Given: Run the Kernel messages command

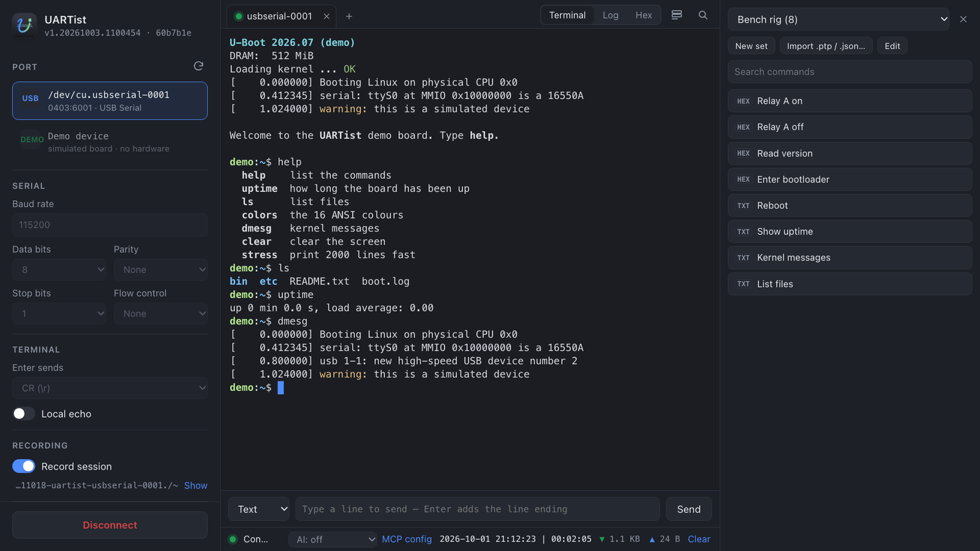Looking at the screenshot, I should click(850, 258).
